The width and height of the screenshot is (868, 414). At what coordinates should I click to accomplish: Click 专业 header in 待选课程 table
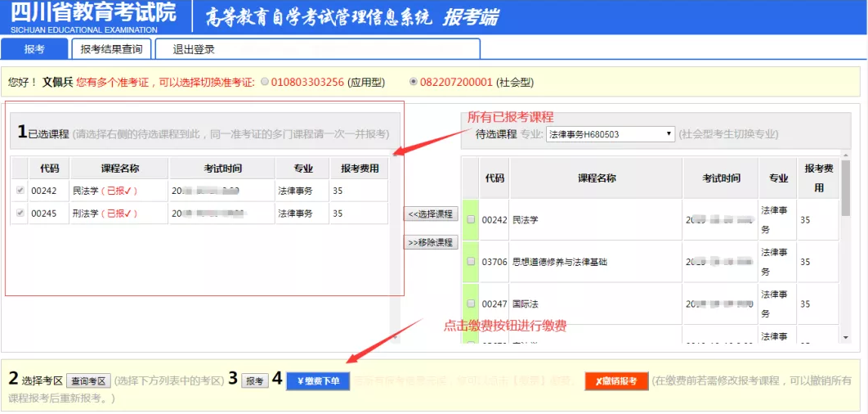point(778,178)
